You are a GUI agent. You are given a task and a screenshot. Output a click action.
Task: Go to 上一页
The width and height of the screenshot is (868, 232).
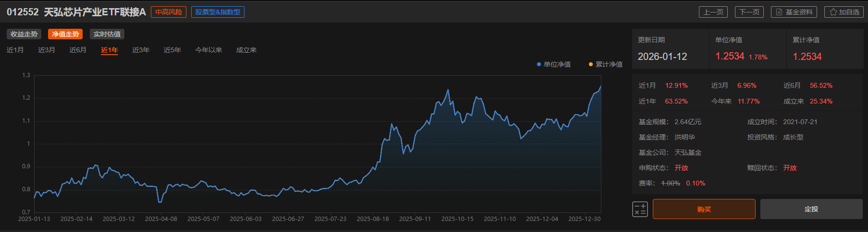[x=713, y=12]
